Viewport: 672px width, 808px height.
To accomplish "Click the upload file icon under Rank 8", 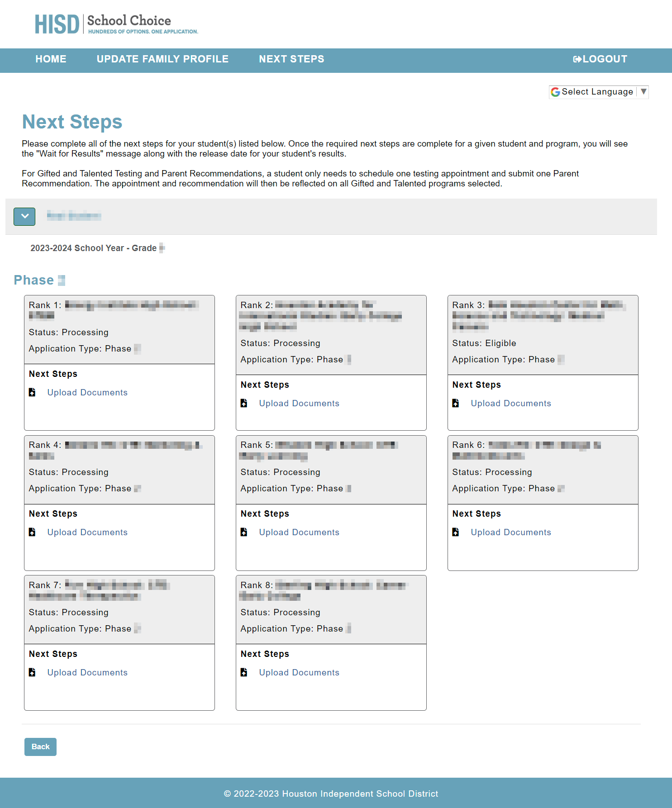I will [x=244, y=672].
